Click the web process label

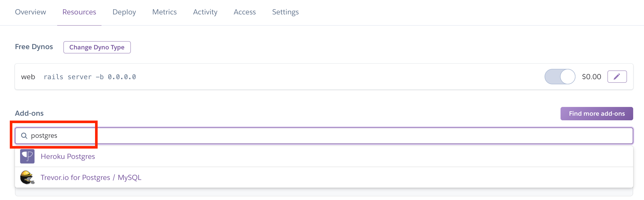coord(28,77)
